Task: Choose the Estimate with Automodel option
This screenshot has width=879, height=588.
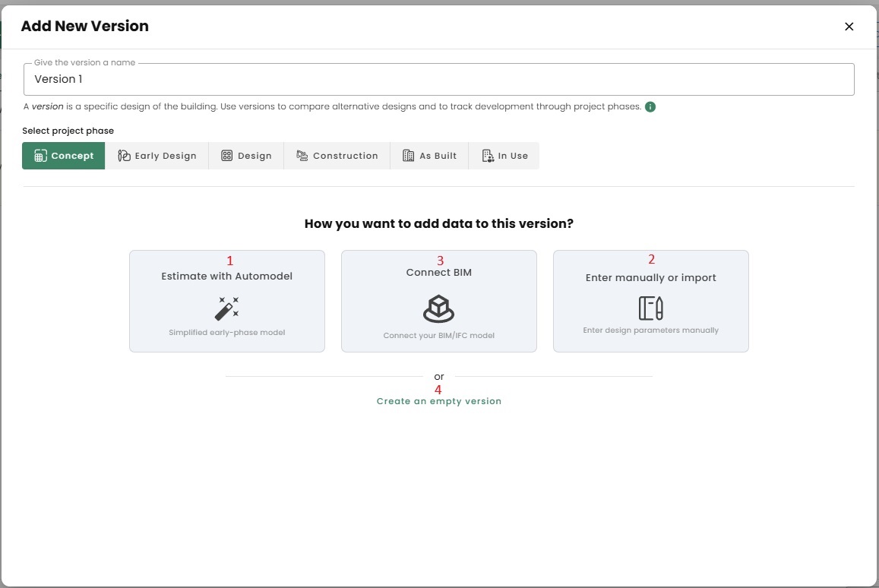Action: (226, 277)
